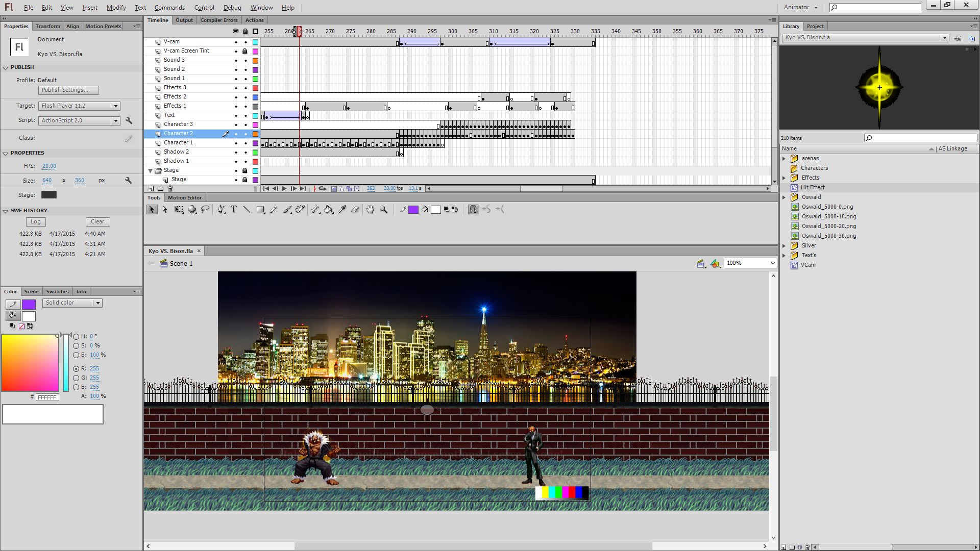This screenshot has height=551, width=980.
Task: Open the Control menu
Action: [204, 8]
